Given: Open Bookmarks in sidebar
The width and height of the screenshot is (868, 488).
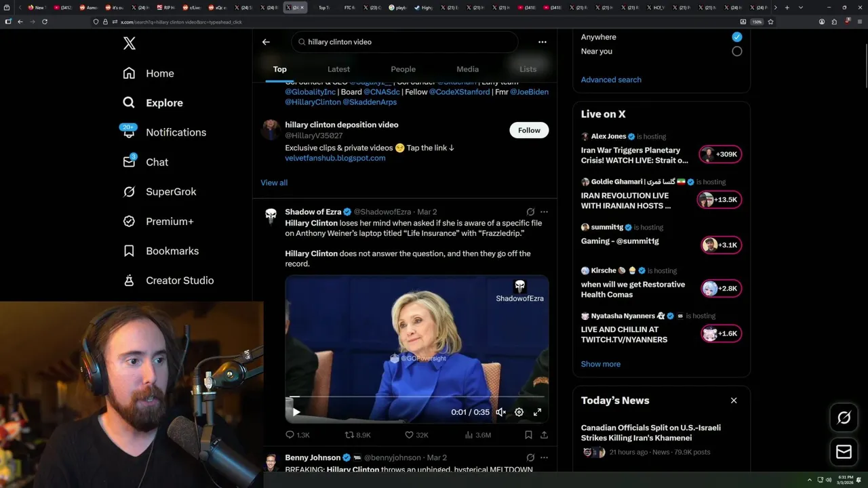Looking at the screenshot, I should pos(161,251).
